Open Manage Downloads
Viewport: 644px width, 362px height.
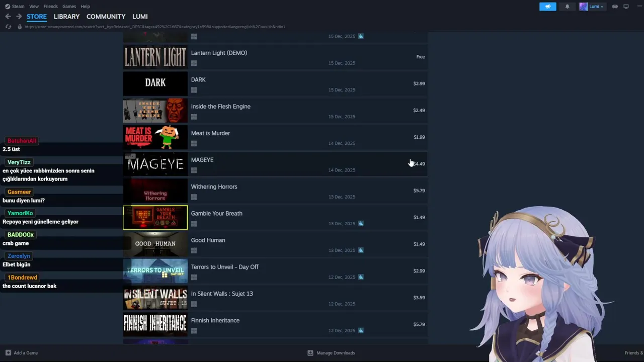coord(336,353)
